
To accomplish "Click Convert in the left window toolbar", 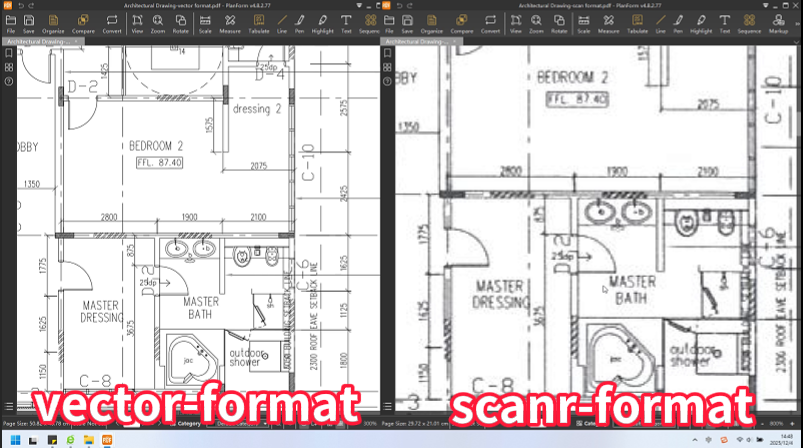I will coord(112,24).
